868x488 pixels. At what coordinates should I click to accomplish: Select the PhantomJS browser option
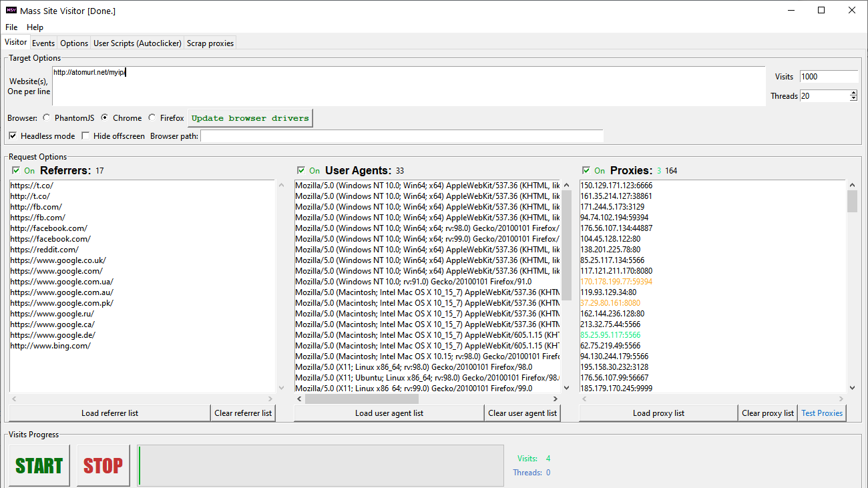[x=46, y=118]
